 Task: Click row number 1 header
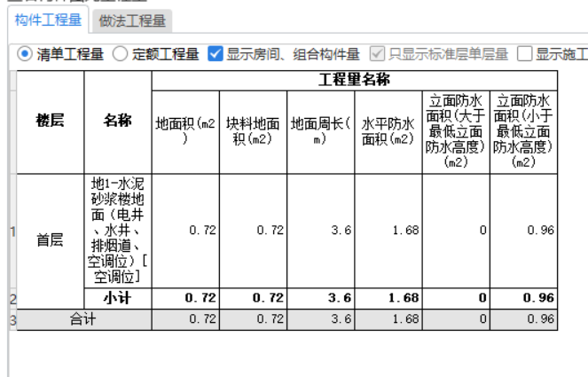[x=12, y=232]
